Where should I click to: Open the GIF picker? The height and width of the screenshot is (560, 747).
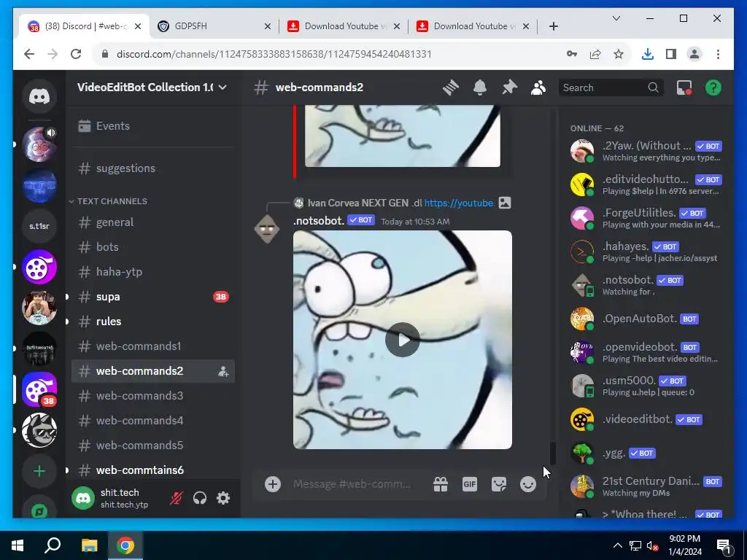(x=470, y=484)
